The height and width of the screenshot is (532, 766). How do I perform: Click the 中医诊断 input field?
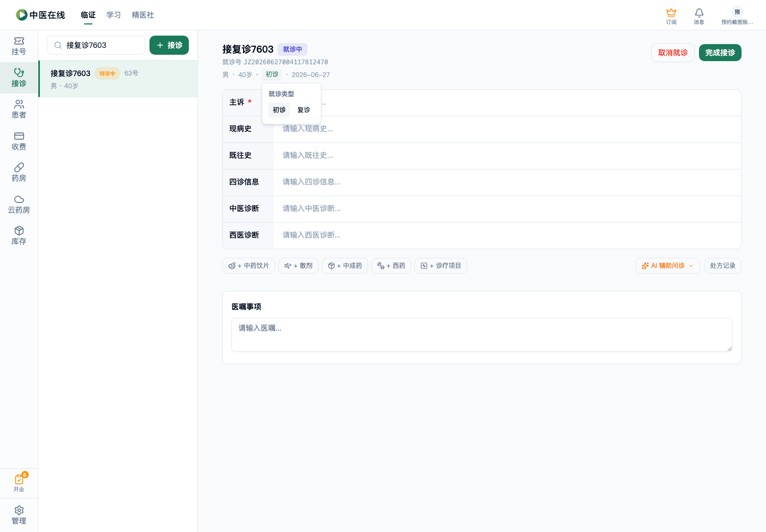pos(507,209)
